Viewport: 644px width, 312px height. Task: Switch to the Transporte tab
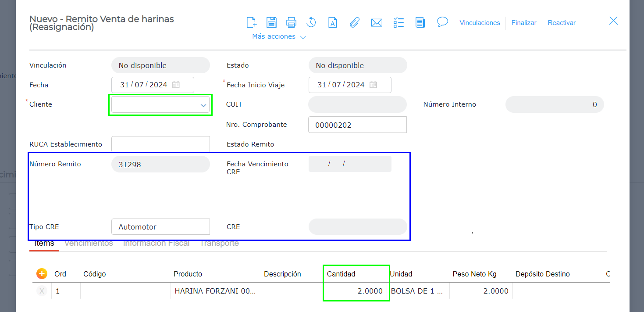click(219, 243)
